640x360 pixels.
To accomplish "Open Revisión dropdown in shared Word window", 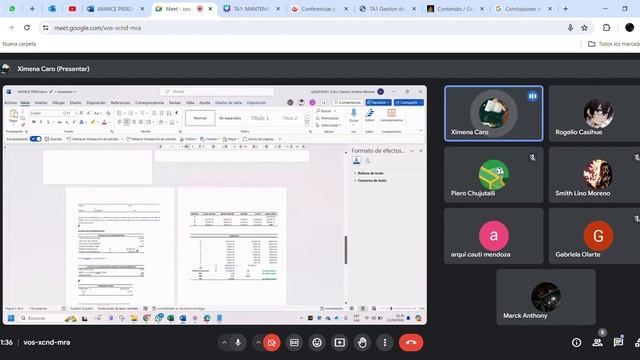I will click(x=378, y=102).
